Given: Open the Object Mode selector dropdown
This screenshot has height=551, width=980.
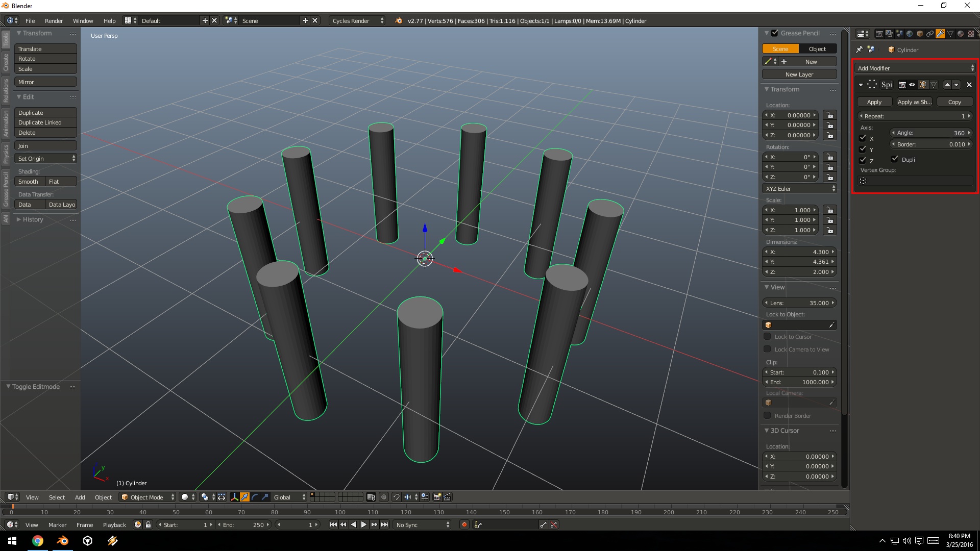Looking at the screenshot, I should click(x=147, y=497).
